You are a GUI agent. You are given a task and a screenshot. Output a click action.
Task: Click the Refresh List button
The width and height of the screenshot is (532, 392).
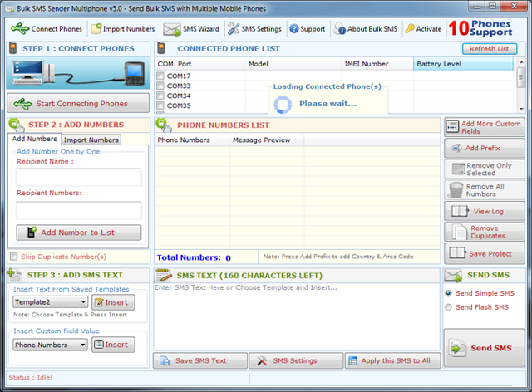coord(490,49)
